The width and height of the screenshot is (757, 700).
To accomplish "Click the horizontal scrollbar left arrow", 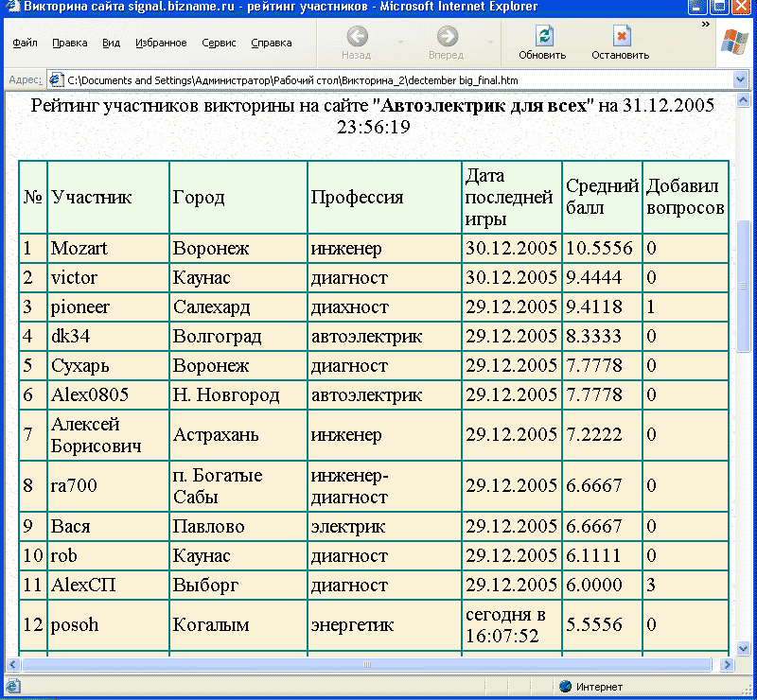I will click(13, 664).
